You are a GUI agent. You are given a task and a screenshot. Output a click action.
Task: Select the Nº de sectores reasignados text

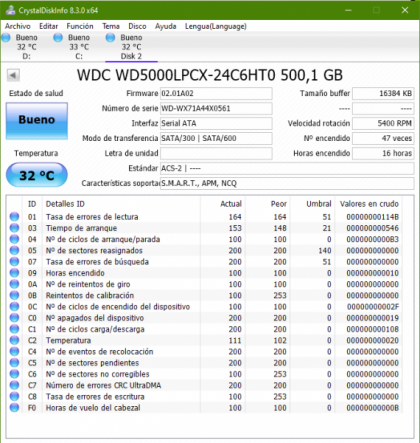(x=94, y=250)
